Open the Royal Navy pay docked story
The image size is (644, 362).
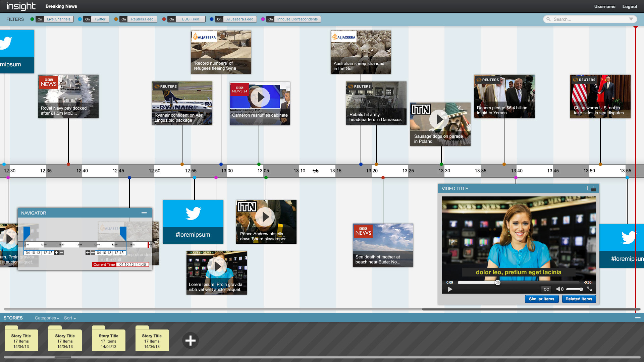pyautogui.click(x=68, y=97)
